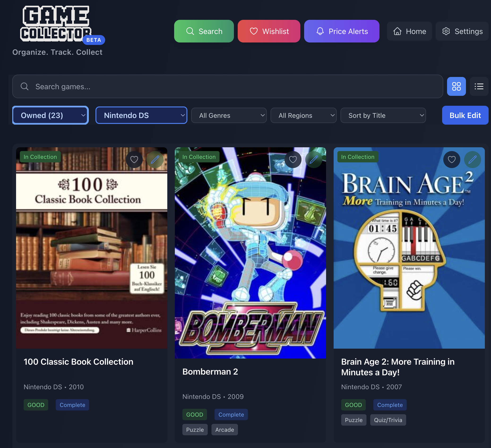Open the Wishlist heart section

click(x=269, y=31)
